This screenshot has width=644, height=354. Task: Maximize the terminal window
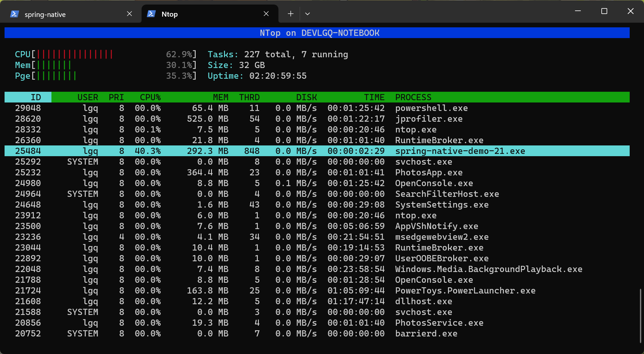tap(604, 11)
